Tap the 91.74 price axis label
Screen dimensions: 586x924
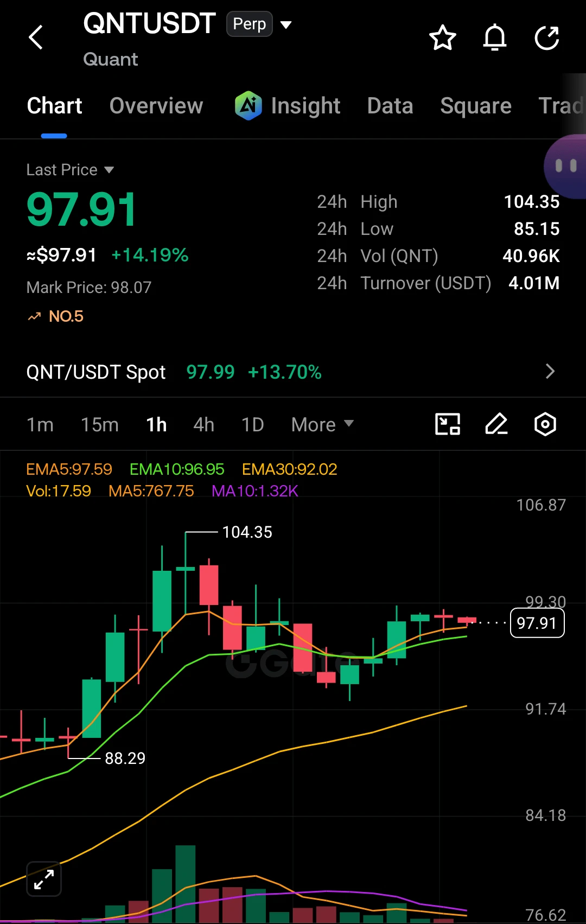pos(546,709)
